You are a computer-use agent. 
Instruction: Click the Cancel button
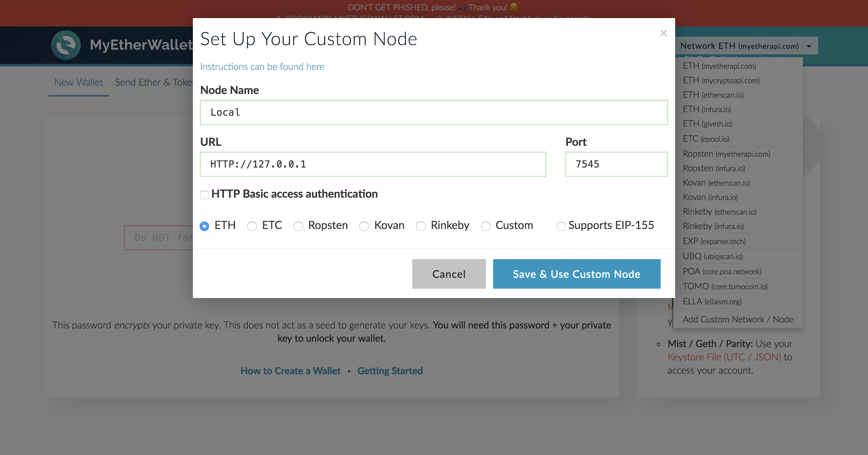(448, 274)
